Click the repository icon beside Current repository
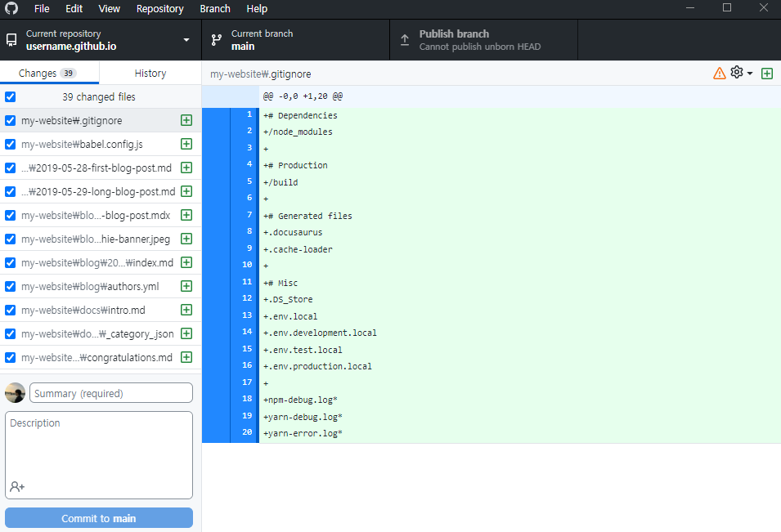781x532 pixels. pos(11,40)
